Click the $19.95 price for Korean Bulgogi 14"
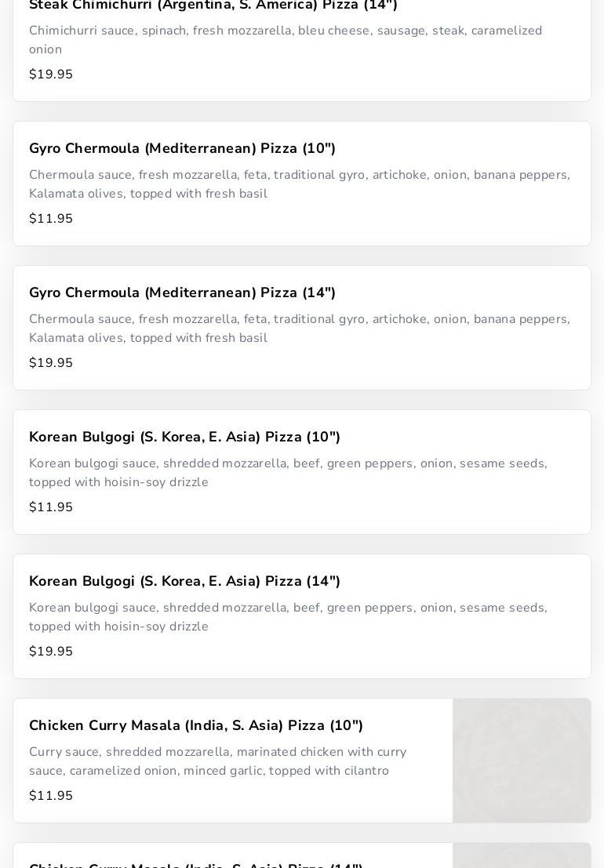This screenshot has width=604, height=868. (x=51, y=652)
